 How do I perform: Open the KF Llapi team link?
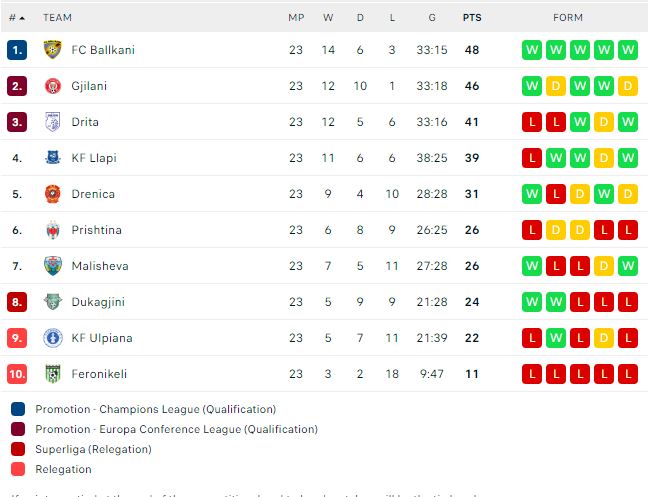[x=94, y=158]
